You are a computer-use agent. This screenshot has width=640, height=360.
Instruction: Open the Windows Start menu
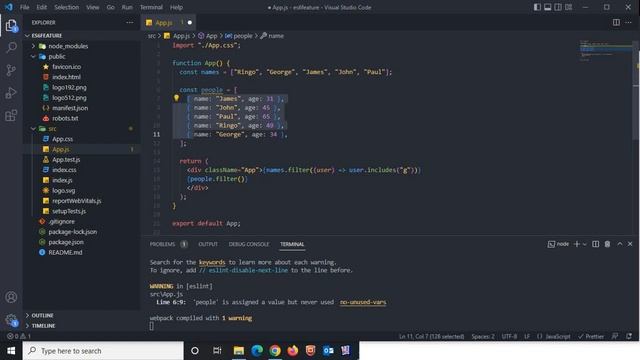coord(11,351)
